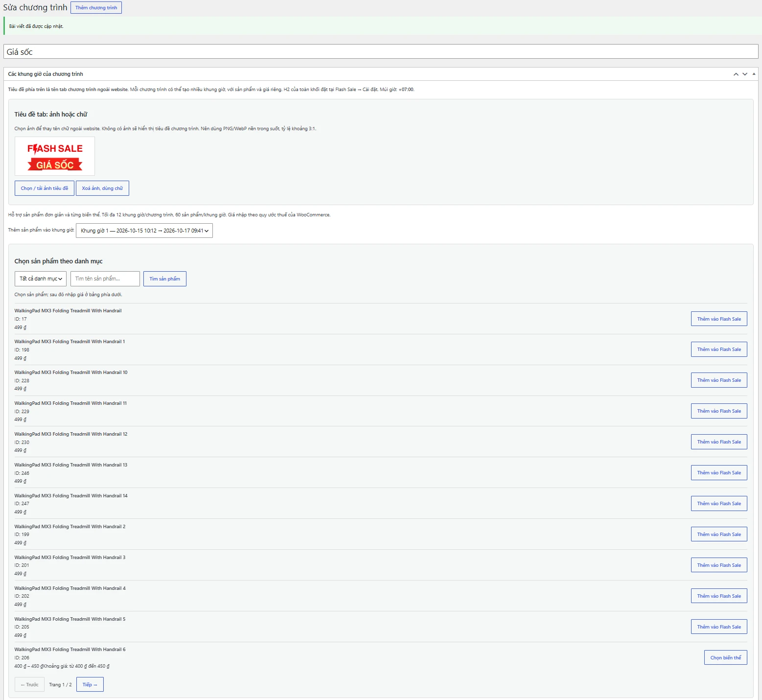Go to next page with 'Tiếp →'
The image size is (762, 700).
(x=90, y=685)
